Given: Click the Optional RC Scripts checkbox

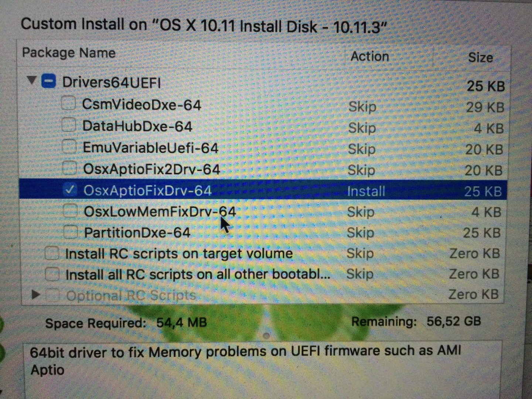Looking at the screenshot, I should [x=53, y=295].
